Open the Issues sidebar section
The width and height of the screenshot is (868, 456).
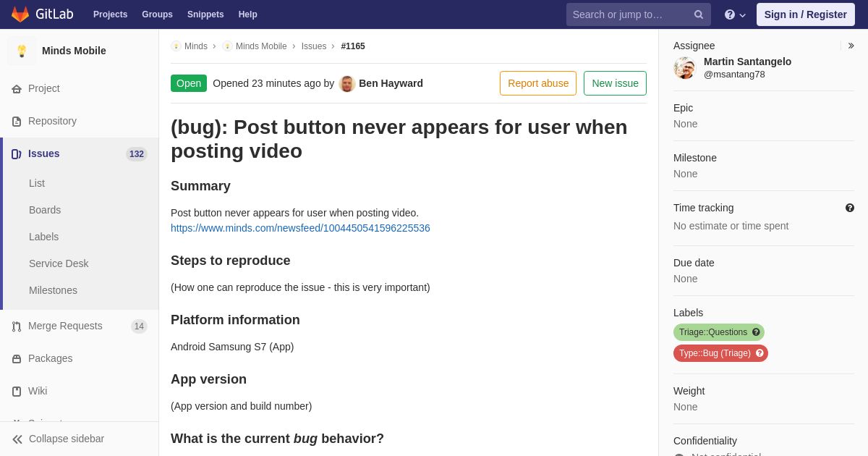coord(80,153)
